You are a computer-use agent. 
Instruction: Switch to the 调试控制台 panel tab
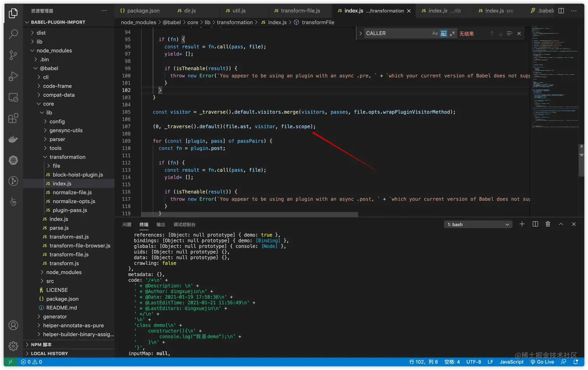(184, 225)
